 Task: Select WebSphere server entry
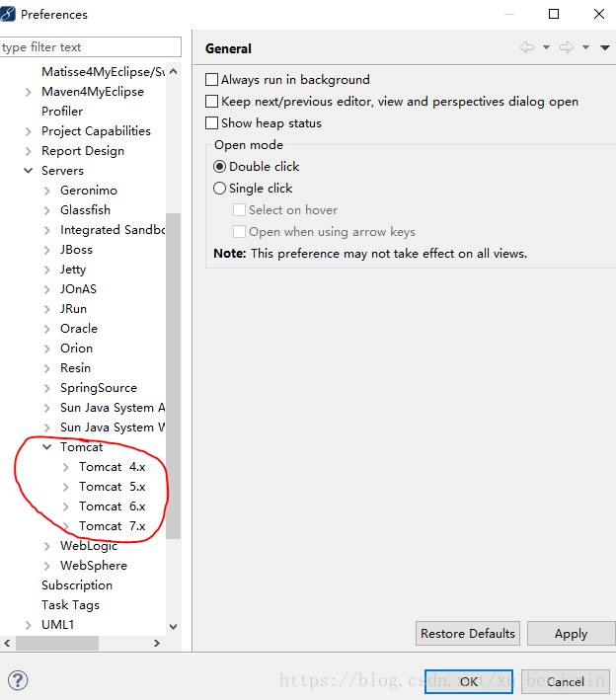click(94, 566)
